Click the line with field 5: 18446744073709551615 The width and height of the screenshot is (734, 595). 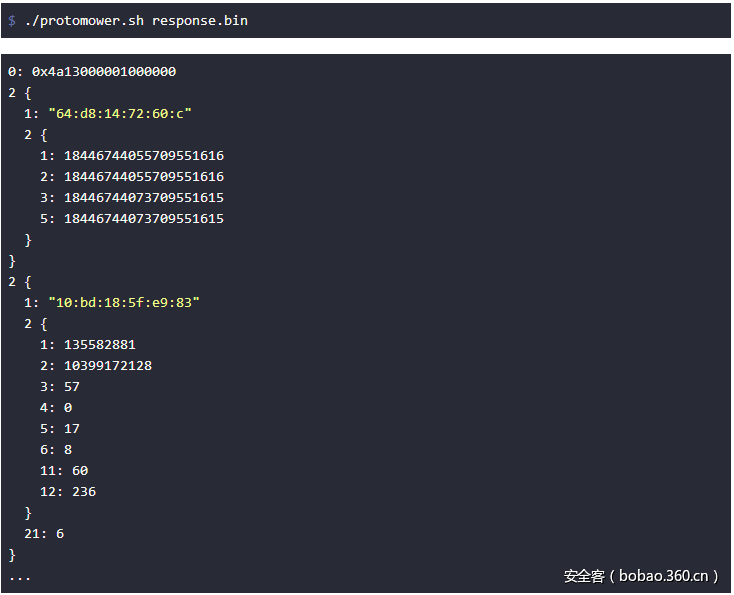point(132,219)
